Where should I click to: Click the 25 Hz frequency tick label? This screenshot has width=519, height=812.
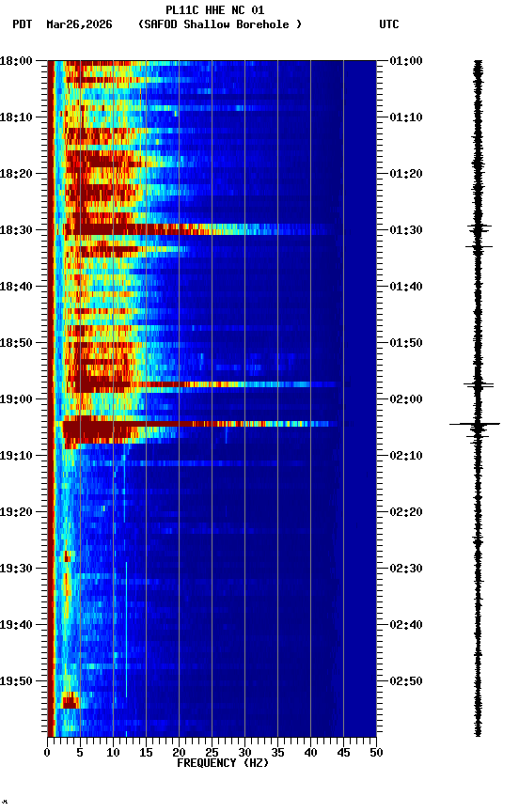tap(212, 753)
